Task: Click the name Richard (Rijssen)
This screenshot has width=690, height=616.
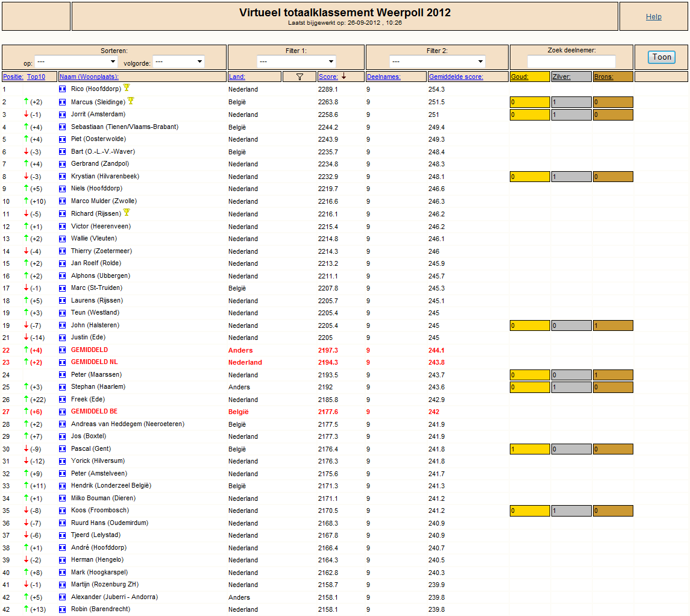Action: click(96, 214)
